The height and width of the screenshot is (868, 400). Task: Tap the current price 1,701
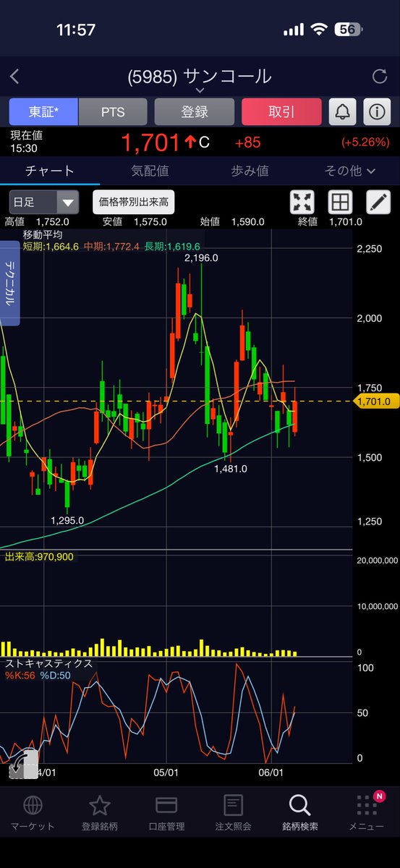tap(150, 142)
